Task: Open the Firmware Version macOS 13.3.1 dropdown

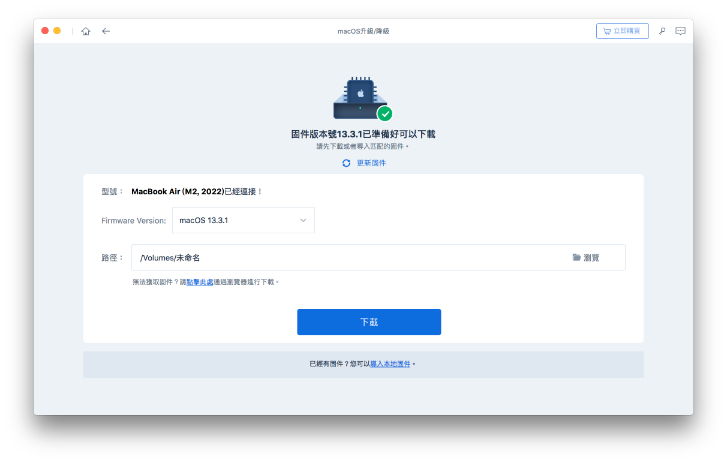Action: [243, 220]
